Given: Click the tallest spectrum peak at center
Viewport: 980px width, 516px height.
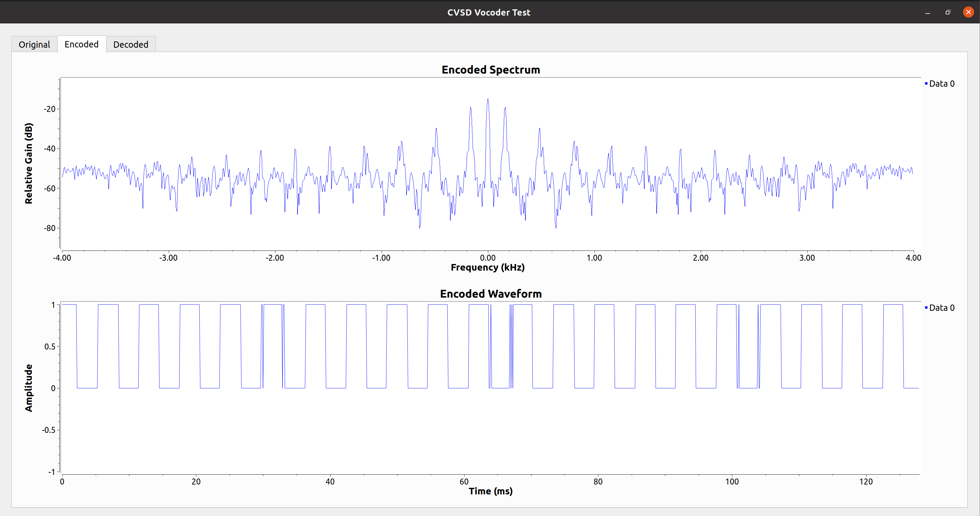Looking at the screenshot, I should point(488,100).
